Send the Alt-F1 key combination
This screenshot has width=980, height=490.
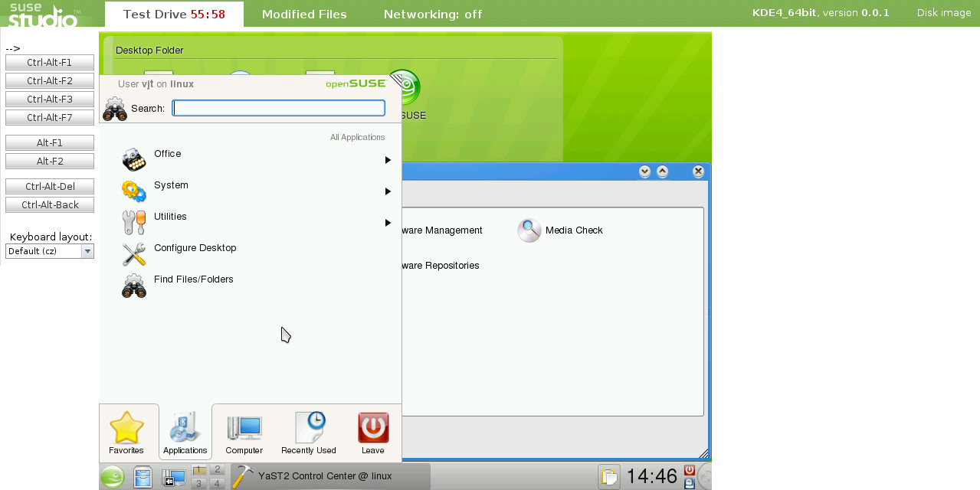(50, 143)
